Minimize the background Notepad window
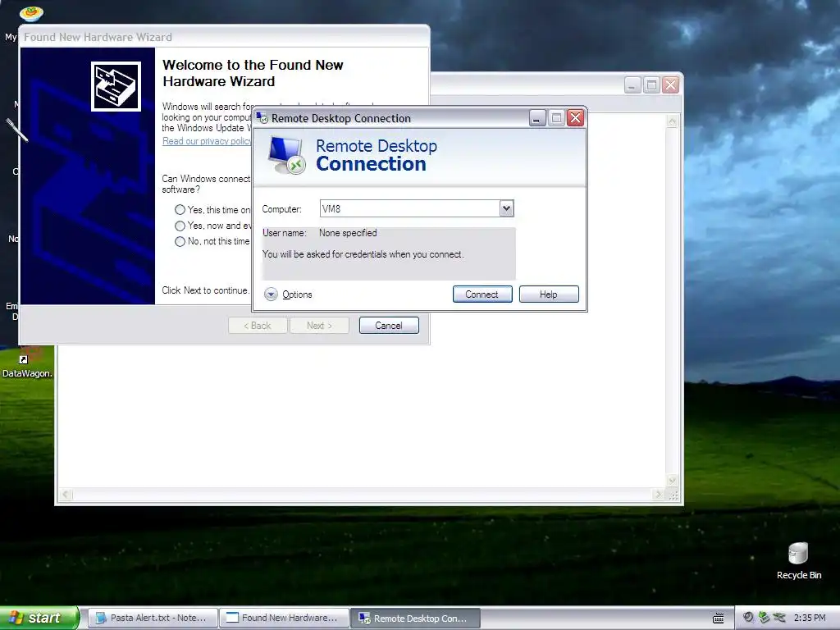 point(632,85)
